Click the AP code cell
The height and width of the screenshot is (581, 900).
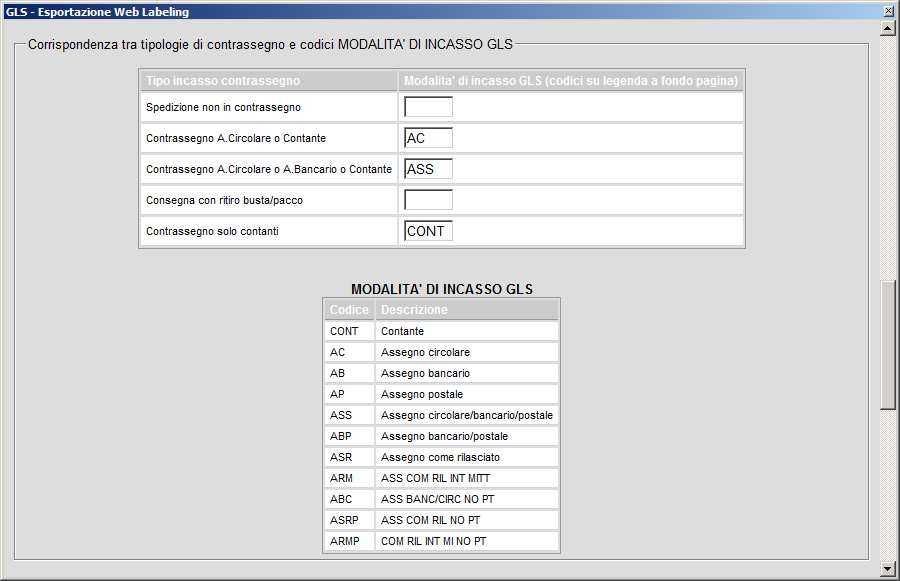349,394
